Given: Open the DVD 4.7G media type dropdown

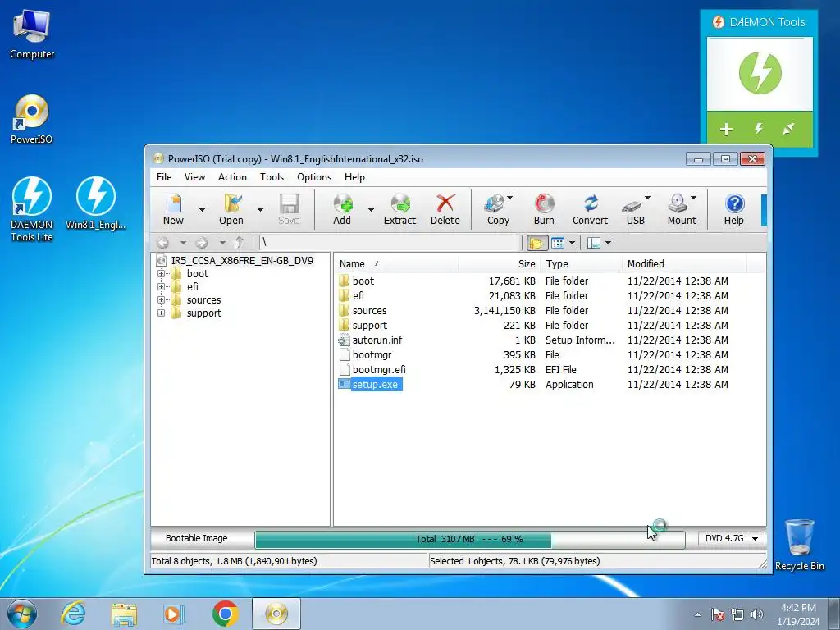Looking at the screenshot, I should (x=731, y=538).
